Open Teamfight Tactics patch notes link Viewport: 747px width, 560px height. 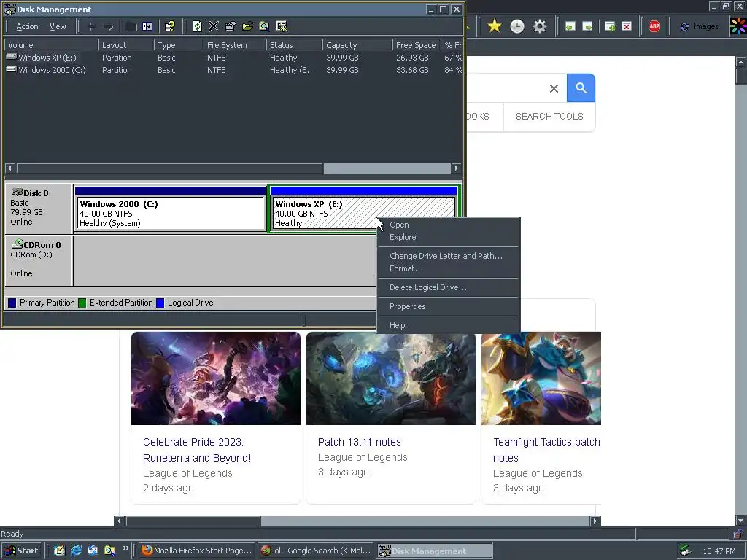point(546,450)
